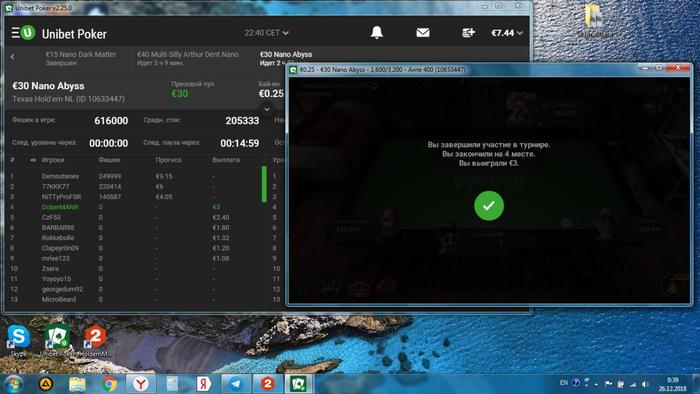The width and height of the screenshot is (700, 394).
Task: Open Yandex Browser from taskbar
Action: coord(141,384)
